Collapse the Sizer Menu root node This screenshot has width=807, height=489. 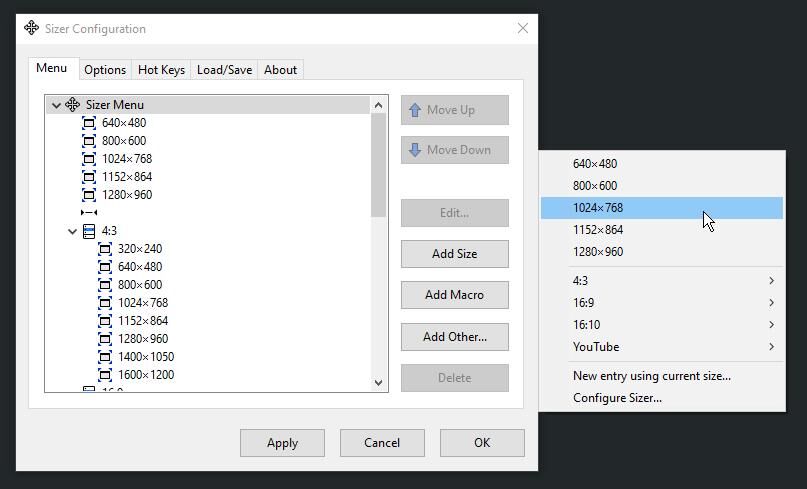click(x=56, y=105)
